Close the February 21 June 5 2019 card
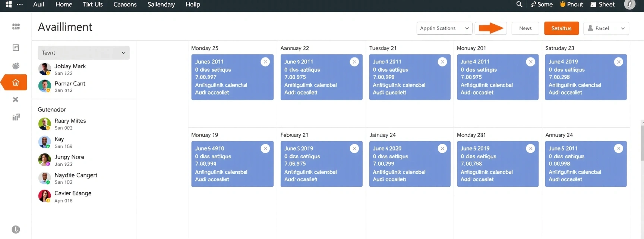 pos(354,149)
